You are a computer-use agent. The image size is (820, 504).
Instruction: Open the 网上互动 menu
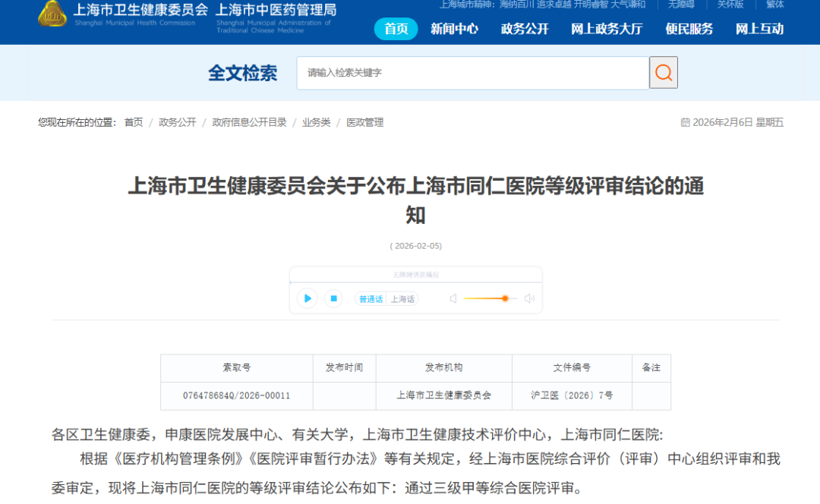[x=759, y=29]
